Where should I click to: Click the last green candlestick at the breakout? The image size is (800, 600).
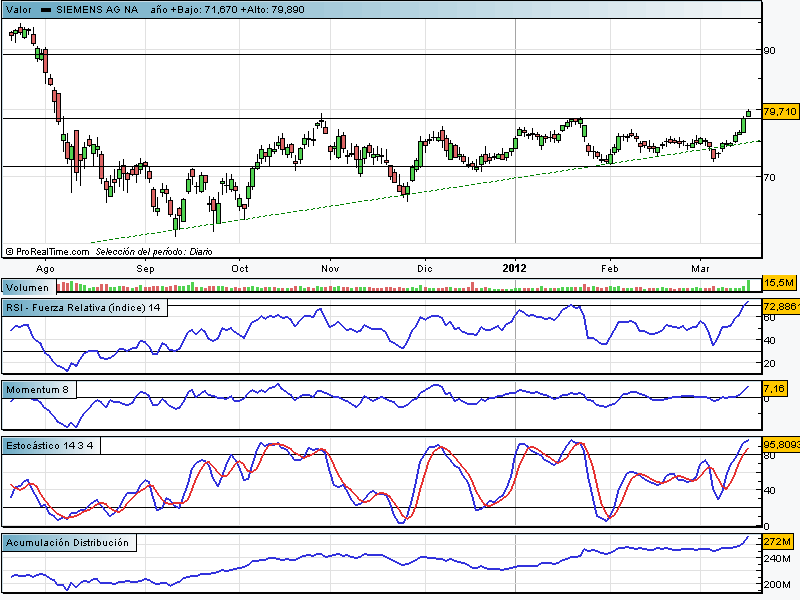[748, 113]
